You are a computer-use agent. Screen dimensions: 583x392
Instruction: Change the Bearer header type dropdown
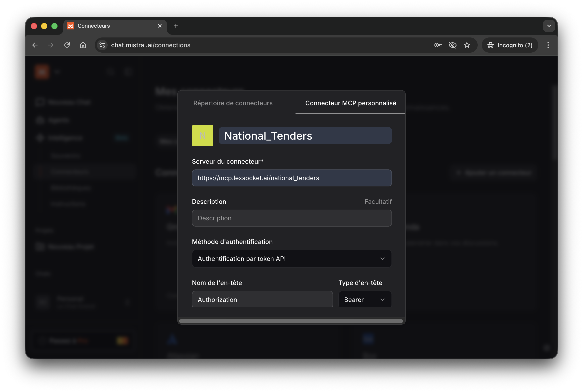click(x=365, y=299)
